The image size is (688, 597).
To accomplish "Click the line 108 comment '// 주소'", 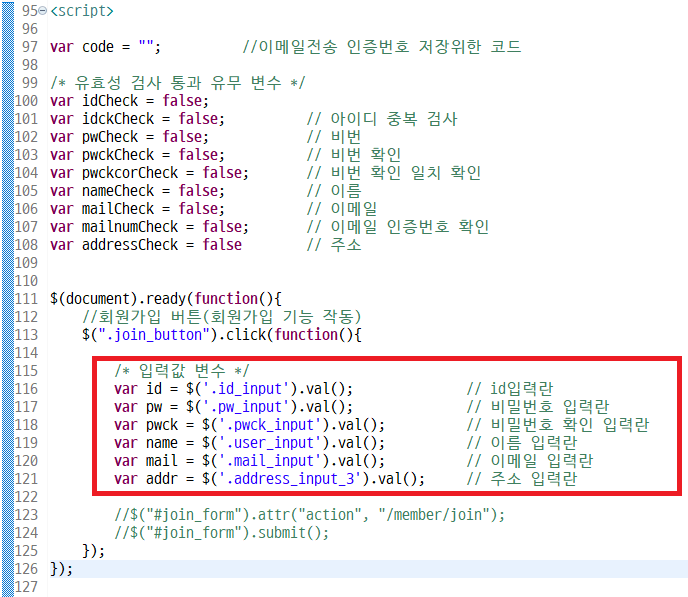I will pyautogui.click(x=333, y=244).
